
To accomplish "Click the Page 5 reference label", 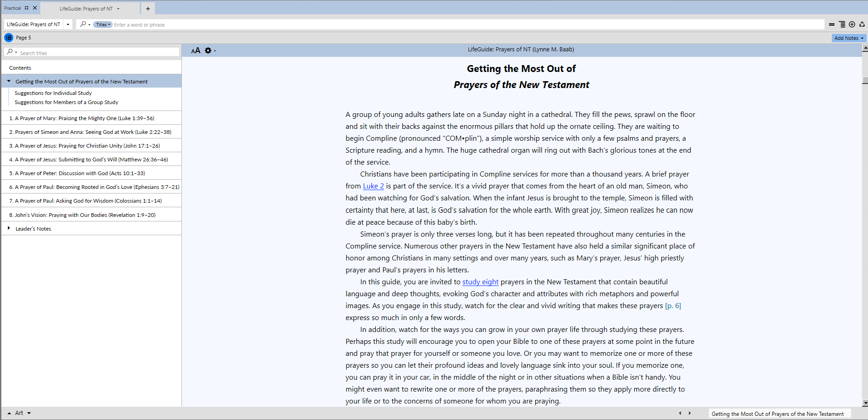I will [x=23, y=38].
